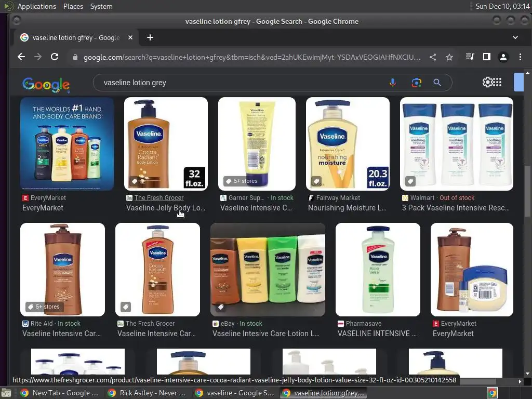Open 3 Pack Vaseline Intensive Resc... title
This screenshot has height=399, width=532.
pyautogui.click(x=456, y=208)
